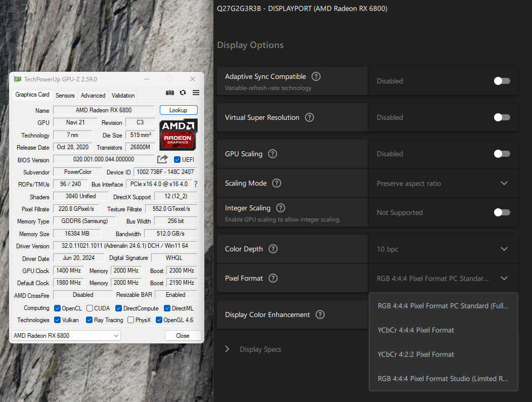Viewport: 532px width, 402px height.
Task: Toggle the DirectCompute checkbox
Action: (x=118, y=308)
